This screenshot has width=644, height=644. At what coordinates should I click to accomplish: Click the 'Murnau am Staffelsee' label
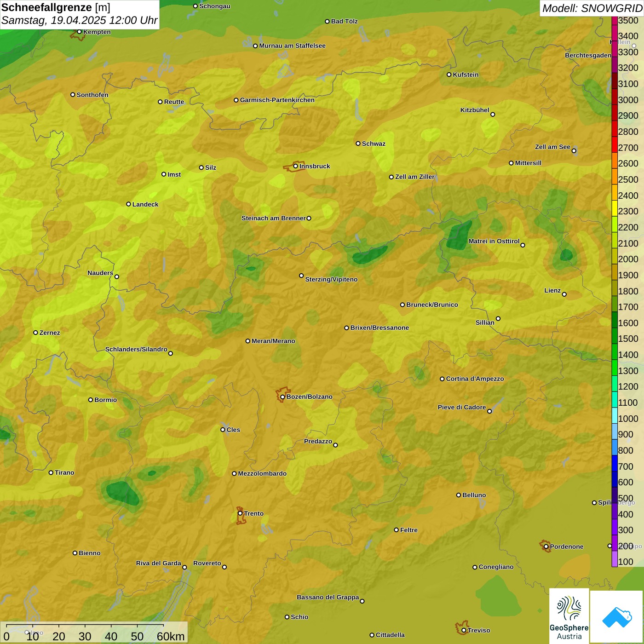293,46
